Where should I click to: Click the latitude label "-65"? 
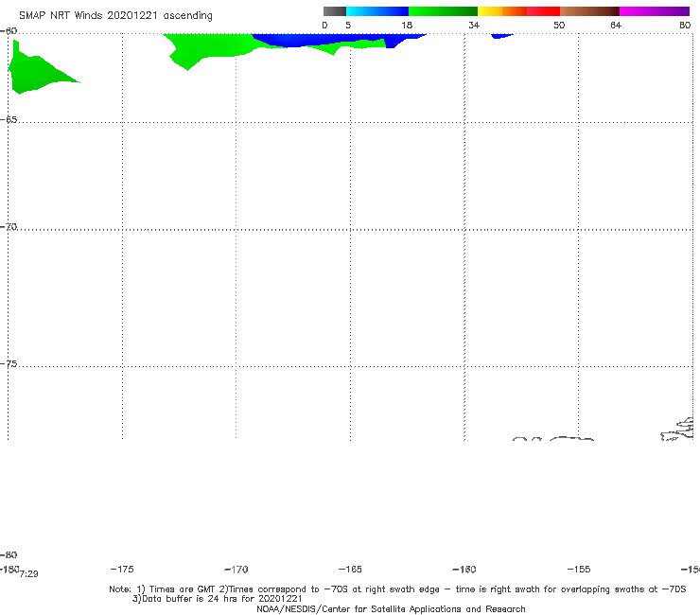(x=9, y=120)
